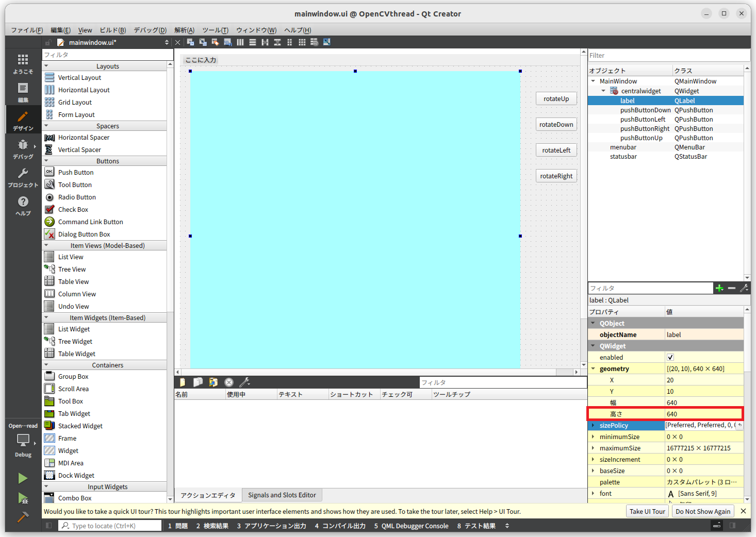The width and height of the screenshot is (756, 537).
Task: Click the Take UI Tour button
Action: click(x=647, y=511)
